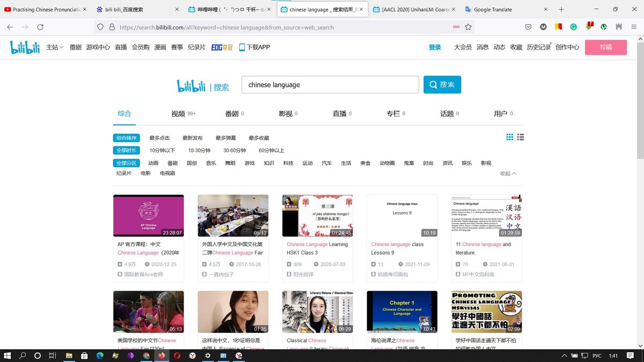The image size is (644, 362).
Task: Click the yellow-red bookmark extension icon
Action: point(558,27)
